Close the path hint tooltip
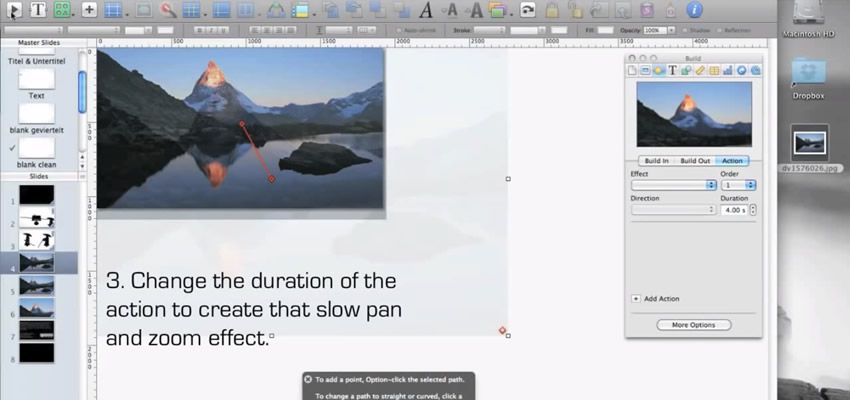850x400 pixels. tap(308, 380)
